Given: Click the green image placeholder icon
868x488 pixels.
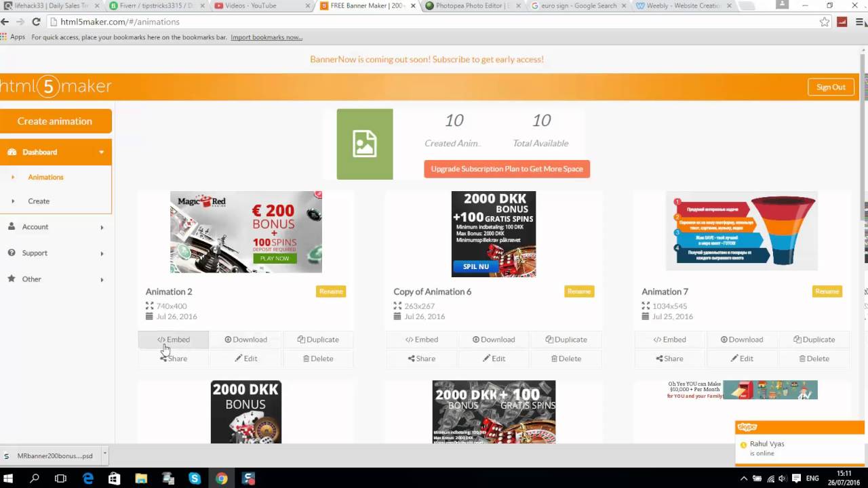Looking at the screenshot, I should coord(365,144).
